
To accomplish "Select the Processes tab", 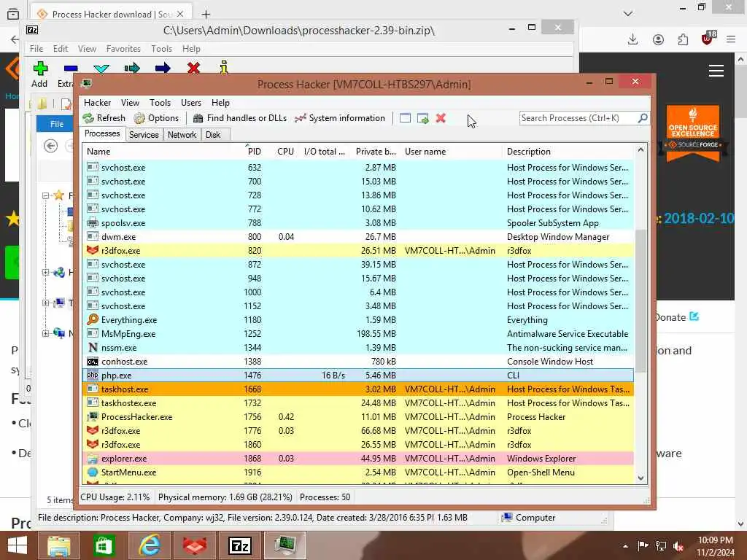I will (x=102, y=134).
